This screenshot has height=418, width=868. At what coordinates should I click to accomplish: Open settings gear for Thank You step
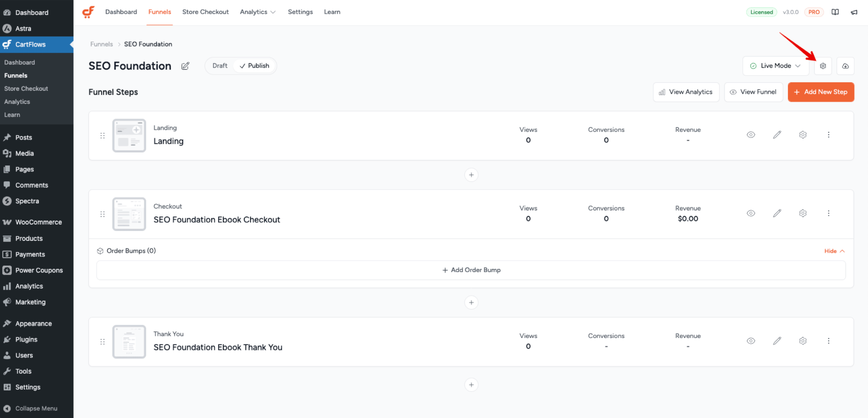(803, 341)
